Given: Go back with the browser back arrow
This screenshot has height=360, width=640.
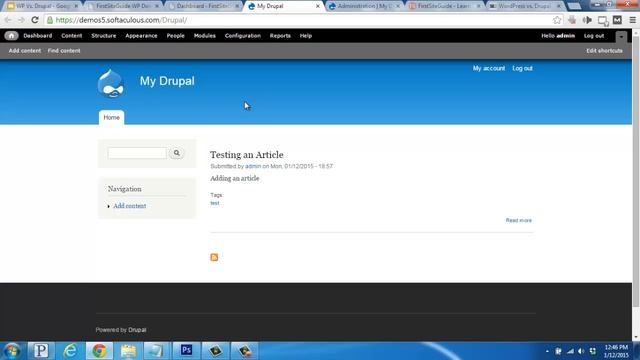Looking at the screenshot, I should [x=8, y=20].
